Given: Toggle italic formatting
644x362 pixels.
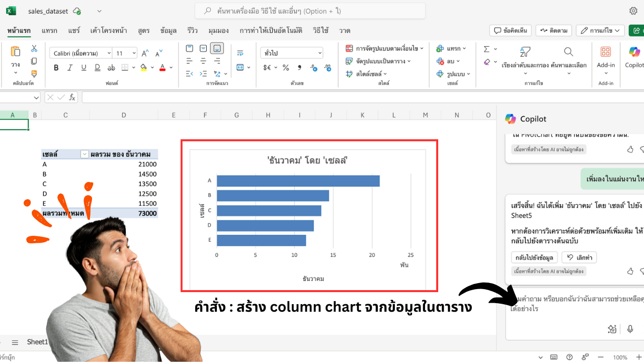Looking at the screenshot, I should click(70, 67).
